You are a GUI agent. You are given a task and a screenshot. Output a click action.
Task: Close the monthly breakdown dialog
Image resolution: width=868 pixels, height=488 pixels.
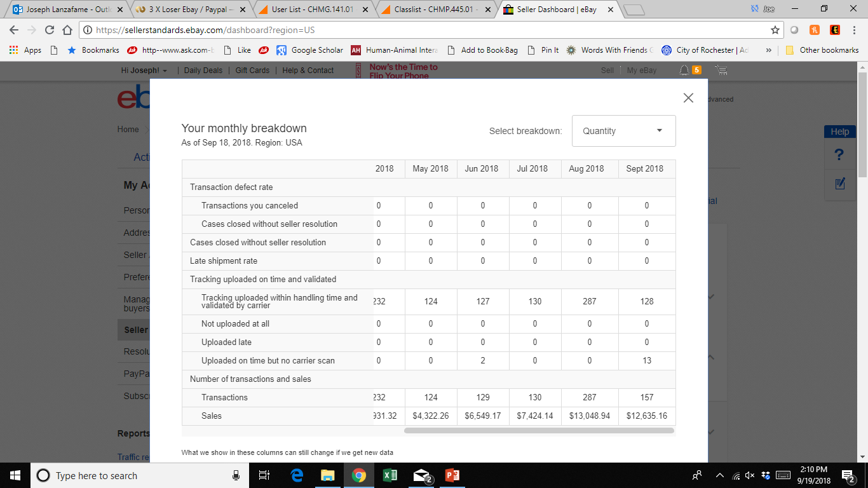[x=688, y=98]
